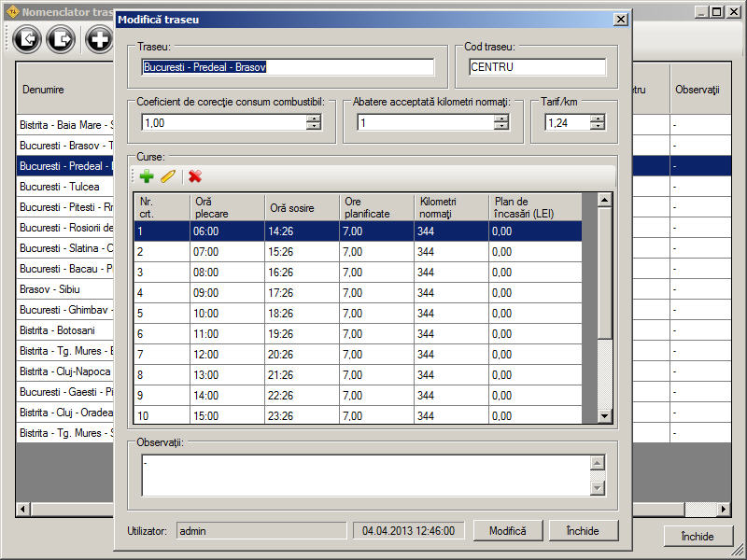
Task: Select course row with departure 10:00
Action: click(x=359, y=314)
